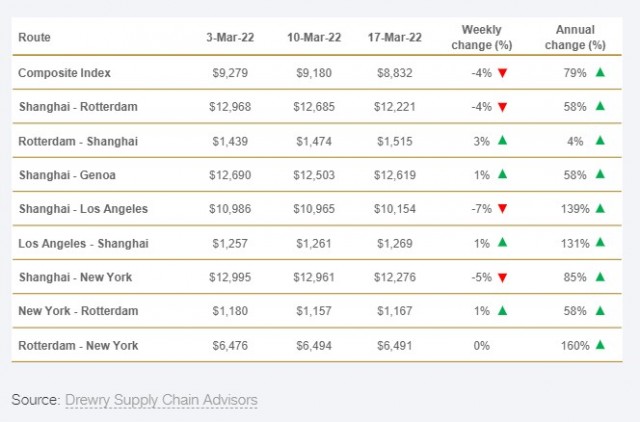Click green annual arrow in Rotterdam - New York row
640x422 pixels.
[600, 345]
